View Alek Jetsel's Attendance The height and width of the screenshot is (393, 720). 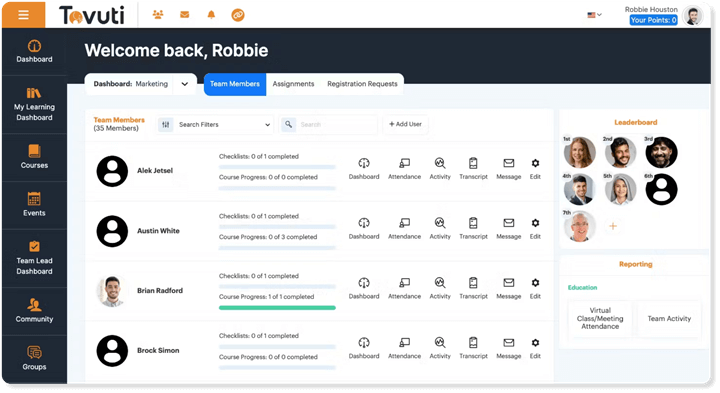coord(405,169)
